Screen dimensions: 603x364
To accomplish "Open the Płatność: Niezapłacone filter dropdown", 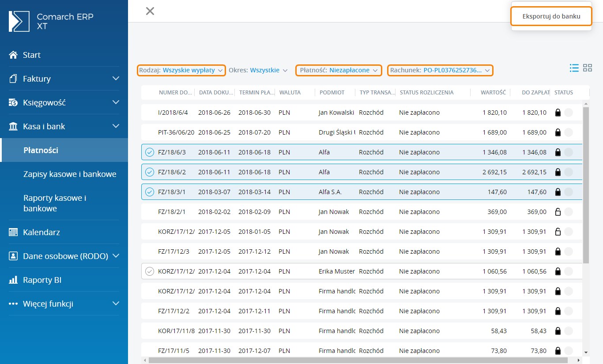I will coord(339,70).
